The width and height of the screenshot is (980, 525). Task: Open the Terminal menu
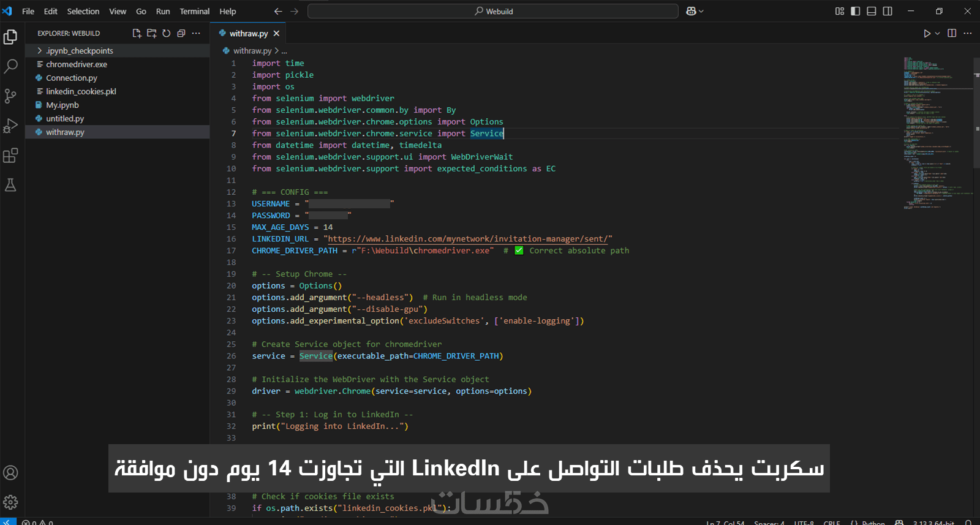[195, 11]
